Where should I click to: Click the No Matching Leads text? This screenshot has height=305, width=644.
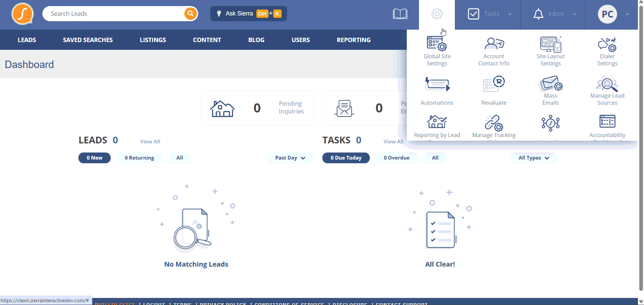[x=196, y=264]
